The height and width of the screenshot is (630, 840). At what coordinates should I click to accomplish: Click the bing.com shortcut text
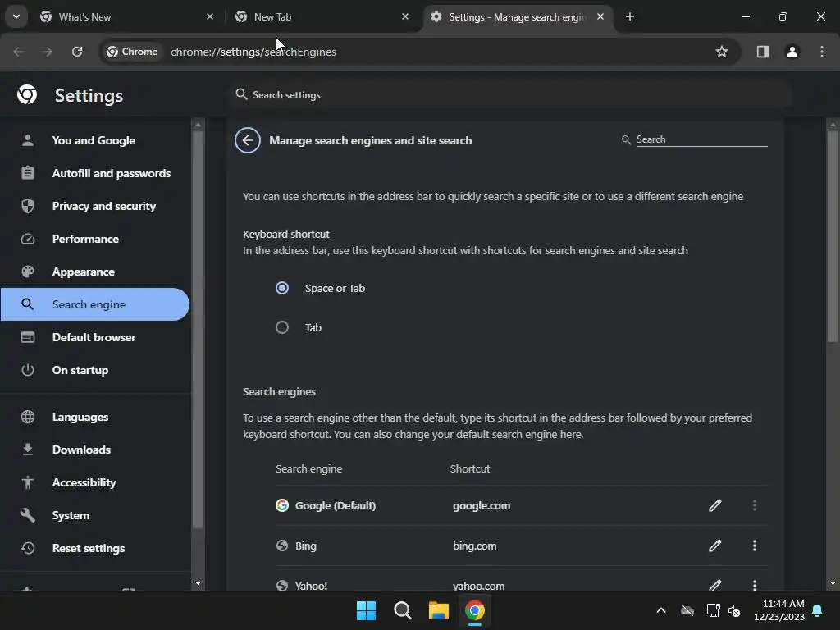(475, 546)
